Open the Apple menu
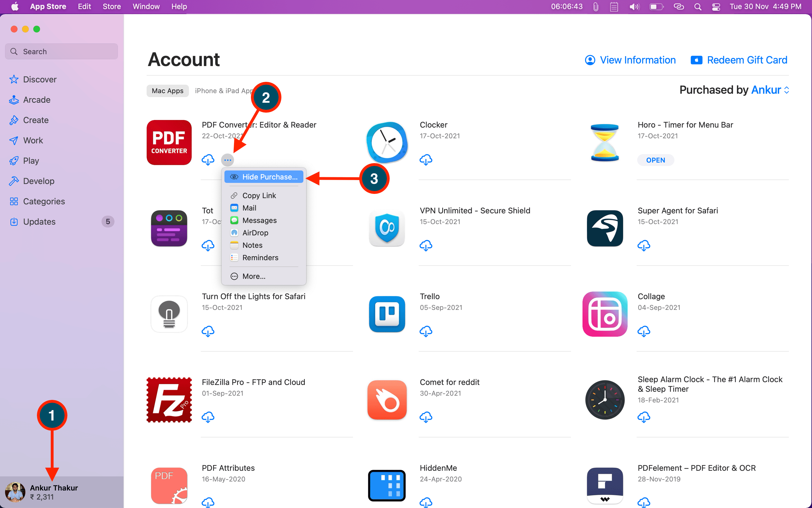 point(15,6)
